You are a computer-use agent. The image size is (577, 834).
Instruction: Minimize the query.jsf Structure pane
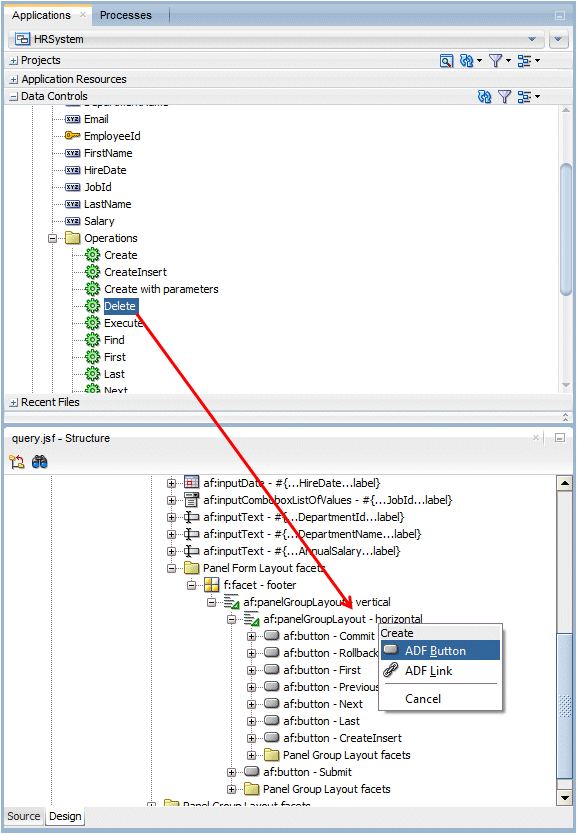559,438
